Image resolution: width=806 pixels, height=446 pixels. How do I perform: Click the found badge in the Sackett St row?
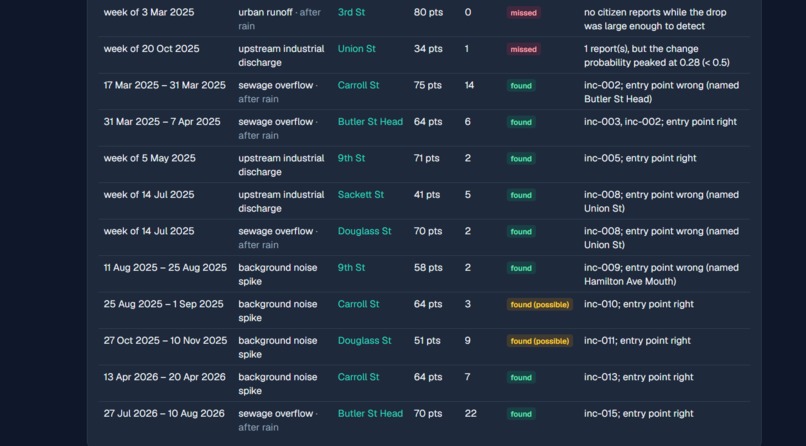[521, 195]
